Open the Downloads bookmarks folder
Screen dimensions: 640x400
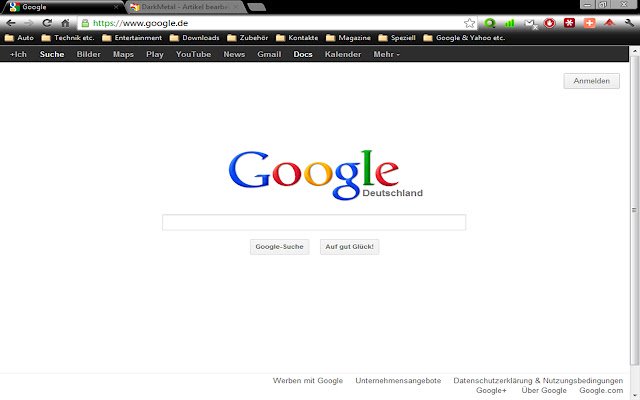tap(194, 38)
